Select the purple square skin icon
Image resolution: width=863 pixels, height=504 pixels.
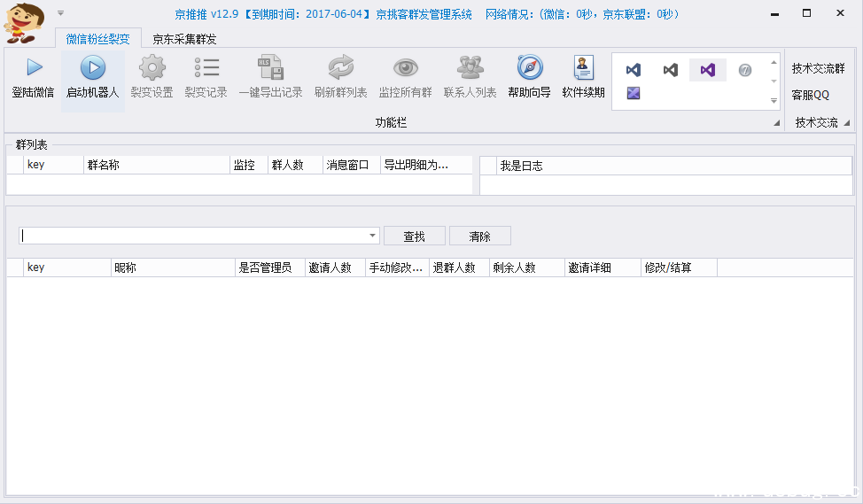click(x=634, y=93)
